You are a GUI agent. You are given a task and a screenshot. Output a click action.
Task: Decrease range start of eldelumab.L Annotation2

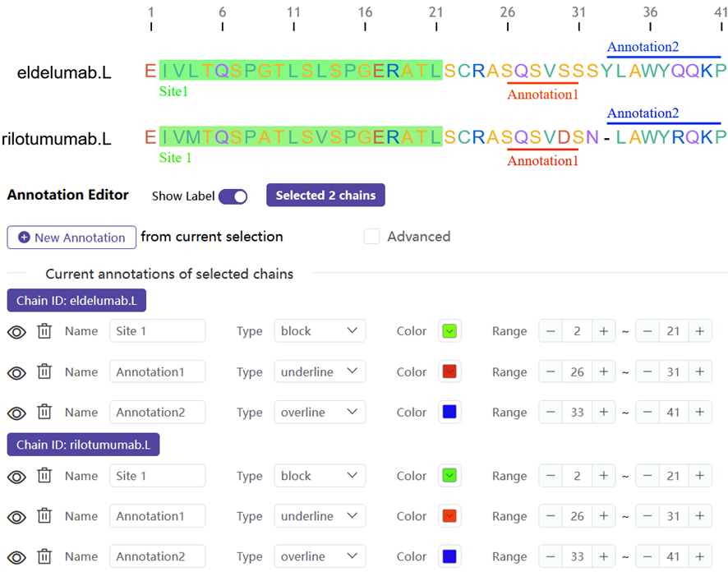tap(551, 413)
